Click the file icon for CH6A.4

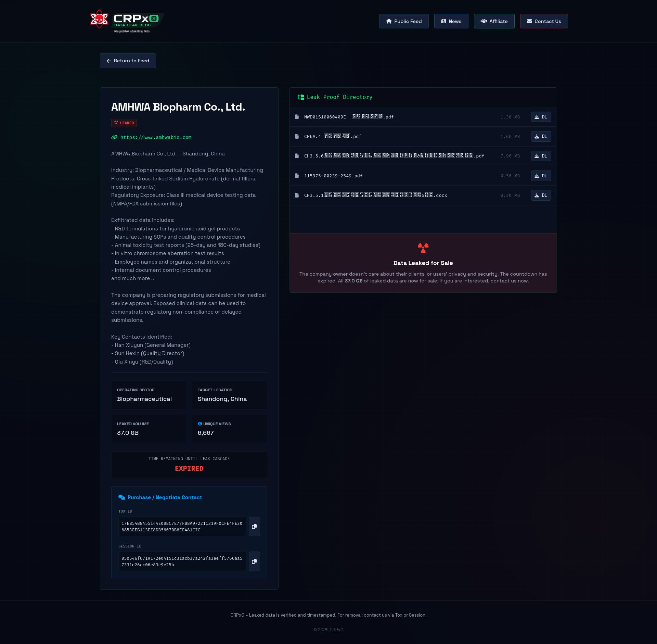coord(297,137)
